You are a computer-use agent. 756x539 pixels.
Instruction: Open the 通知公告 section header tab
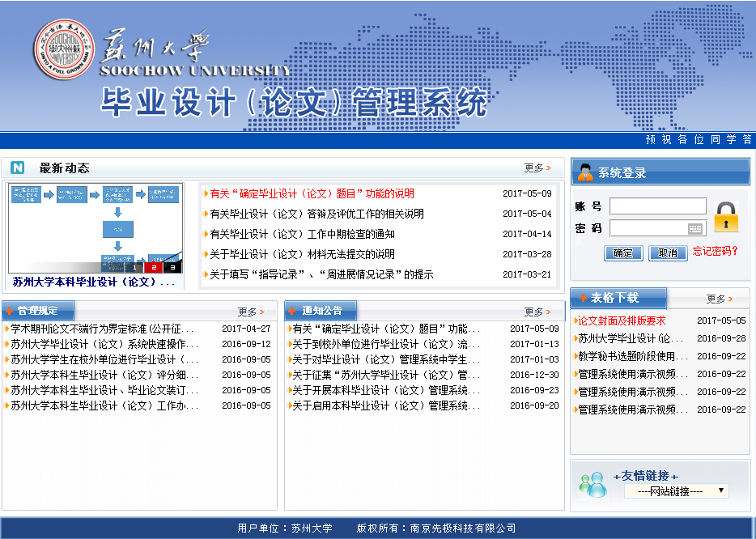point(321,311)
